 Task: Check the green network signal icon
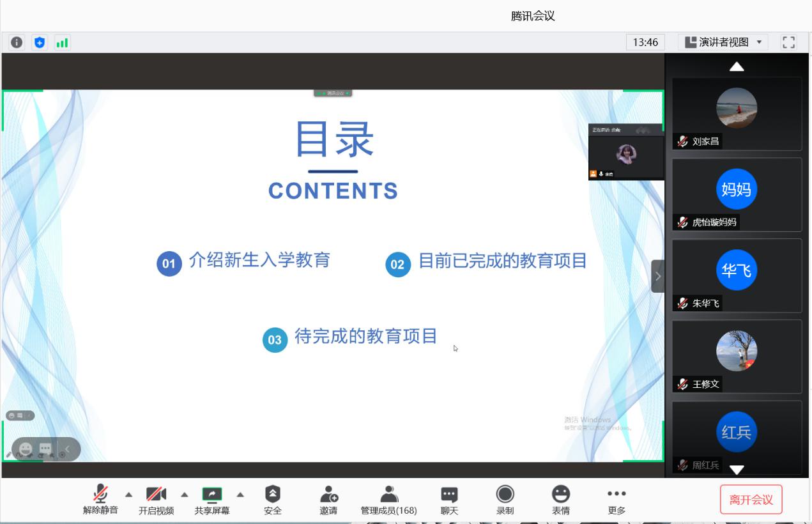pos(62,43)
